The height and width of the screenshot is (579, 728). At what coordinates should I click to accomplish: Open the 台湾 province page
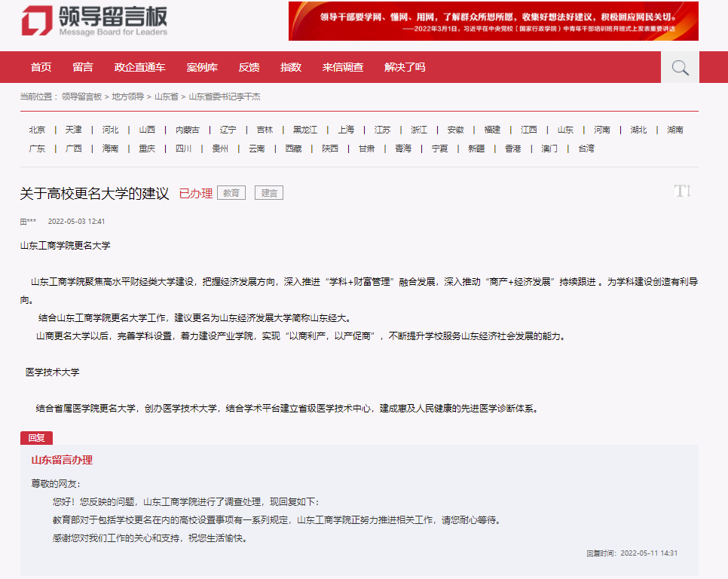587,149
